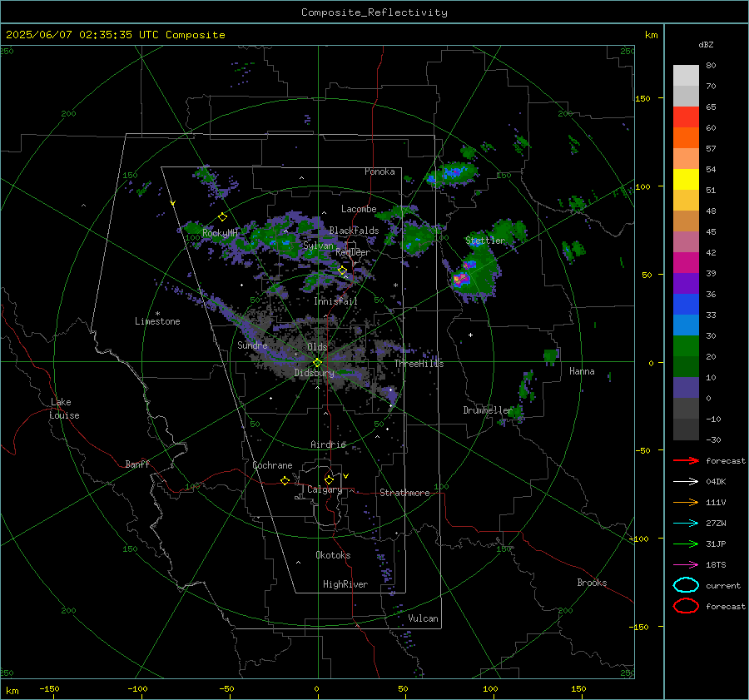Click the Innisfail city label

[335, 301]
